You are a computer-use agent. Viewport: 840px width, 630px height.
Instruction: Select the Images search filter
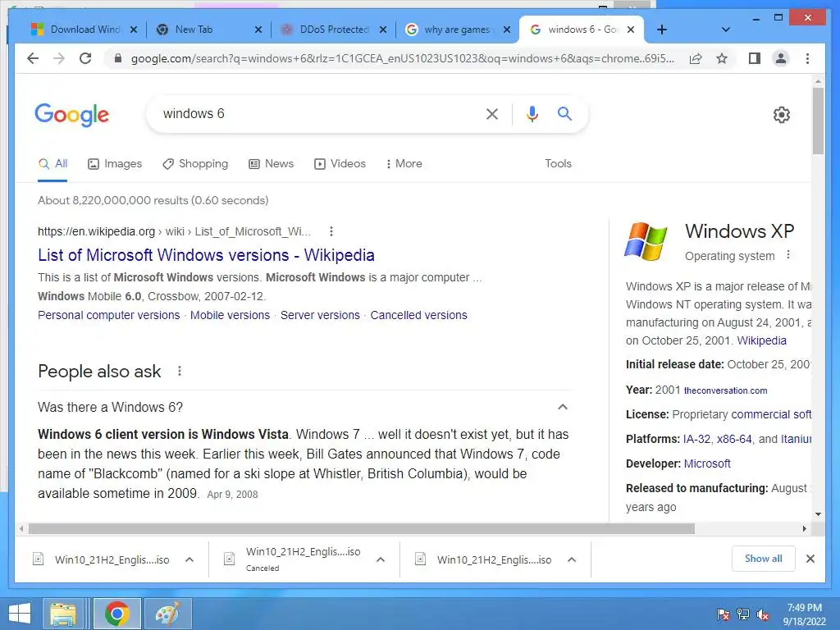click(x=115, y=164)
